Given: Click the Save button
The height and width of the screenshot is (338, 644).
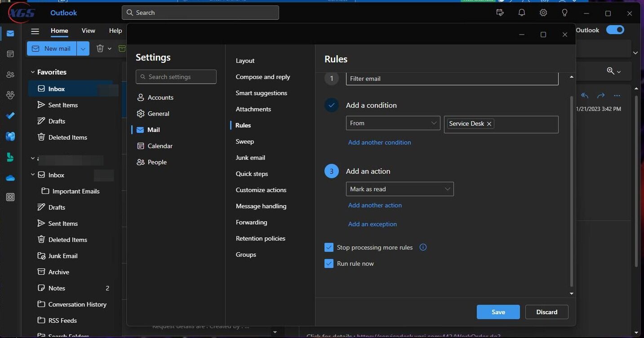Looking at the screenshot, I should (x=498, y=312).
